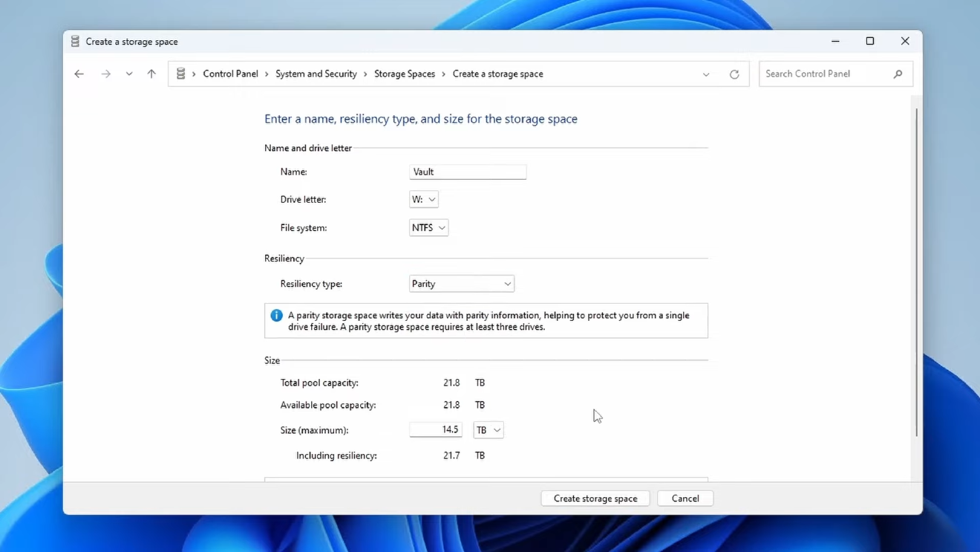Screen dimensions: 980x552
Task: Click the information icon beside parity description
Action: click(276, 315)
